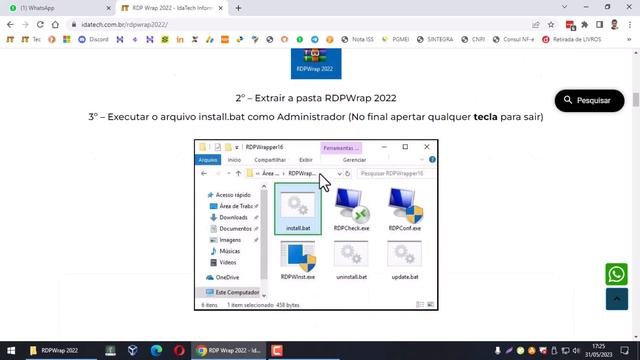The image size is (640, 360).
Task: Show more bookmarks via double chevron
Action: (x=629, y=40)
